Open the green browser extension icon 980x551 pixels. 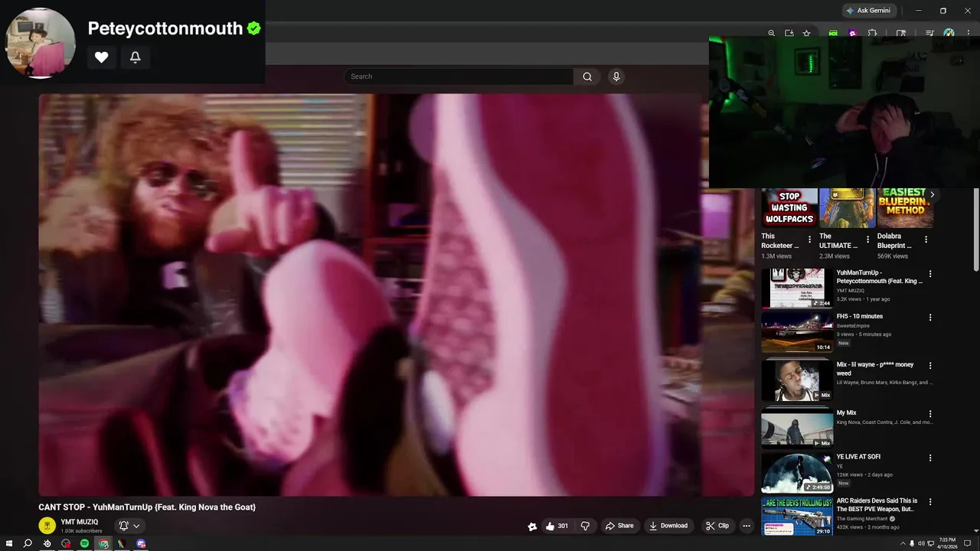pos(833,34)
